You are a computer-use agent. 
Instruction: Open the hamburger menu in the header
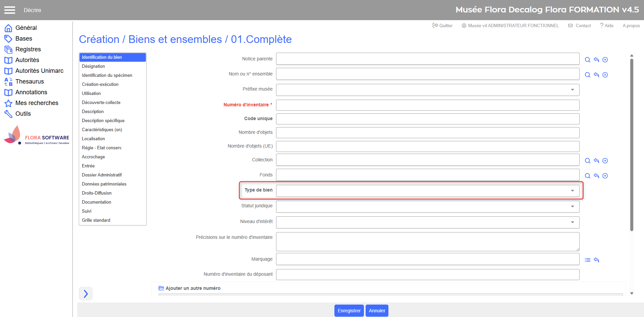click(x=10, y=10)
